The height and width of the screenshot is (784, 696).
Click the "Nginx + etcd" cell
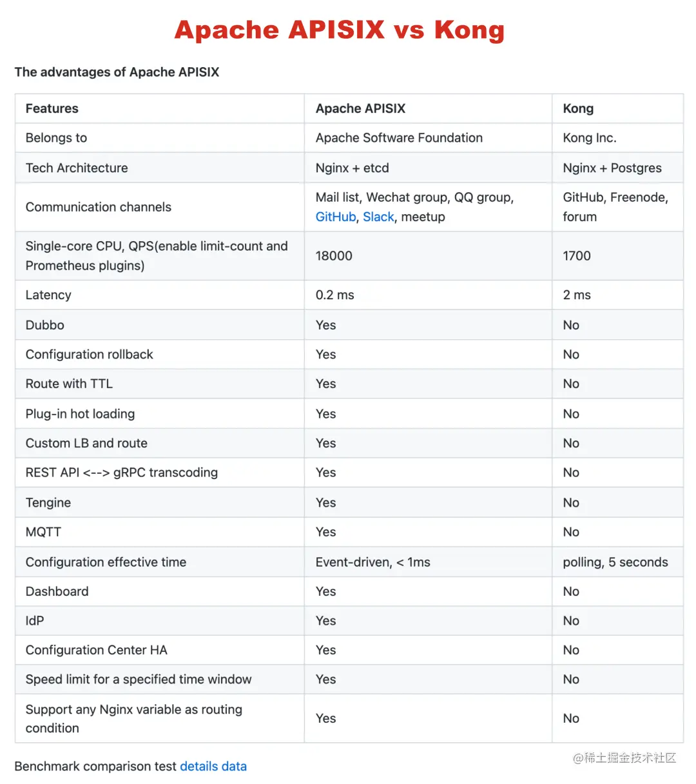point(352,168)
